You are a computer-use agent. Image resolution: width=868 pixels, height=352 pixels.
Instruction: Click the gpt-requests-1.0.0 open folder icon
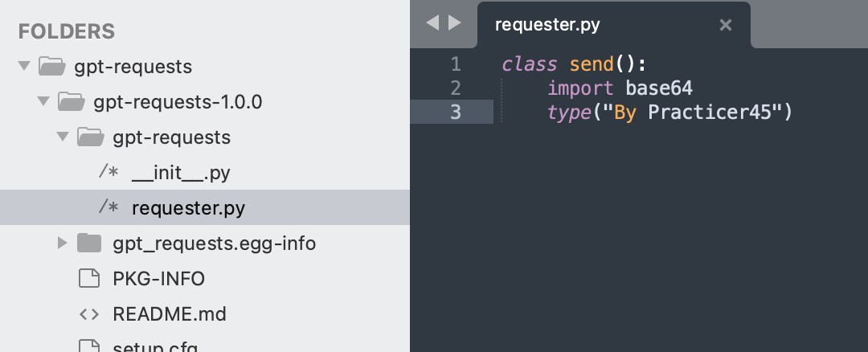(x=71, y=102)
